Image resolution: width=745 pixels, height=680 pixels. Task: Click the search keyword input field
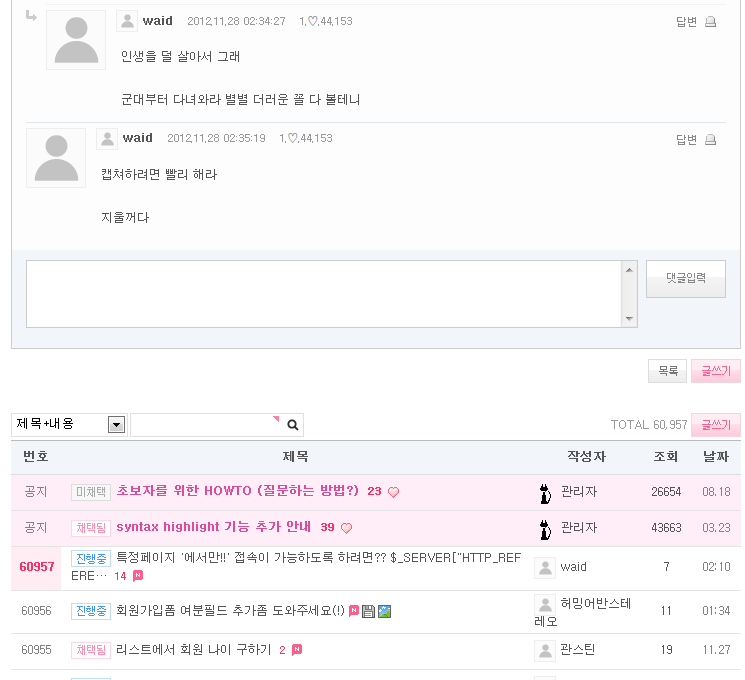click(x=207, y=425)
